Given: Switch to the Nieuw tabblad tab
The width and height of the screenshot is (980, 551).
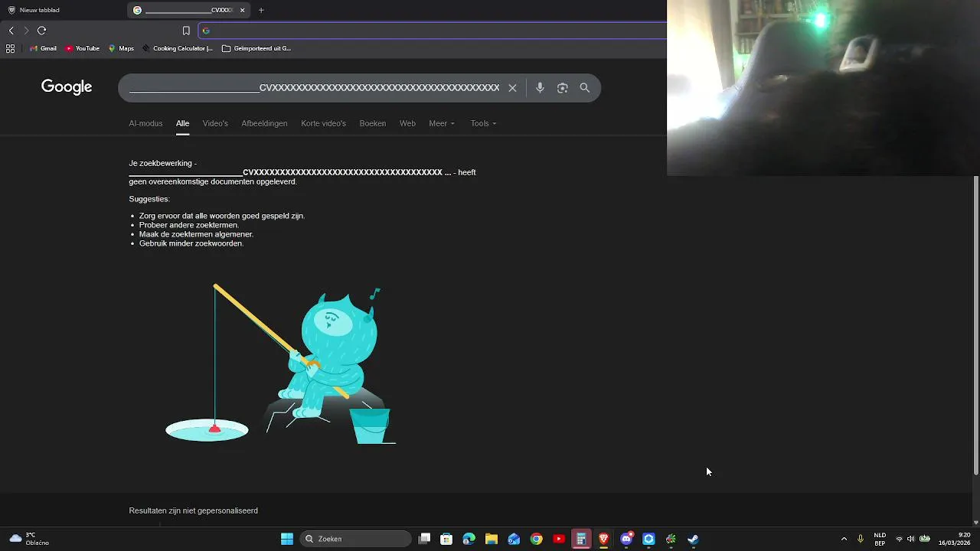Looking at the screenshot, I should coord(61,10).
